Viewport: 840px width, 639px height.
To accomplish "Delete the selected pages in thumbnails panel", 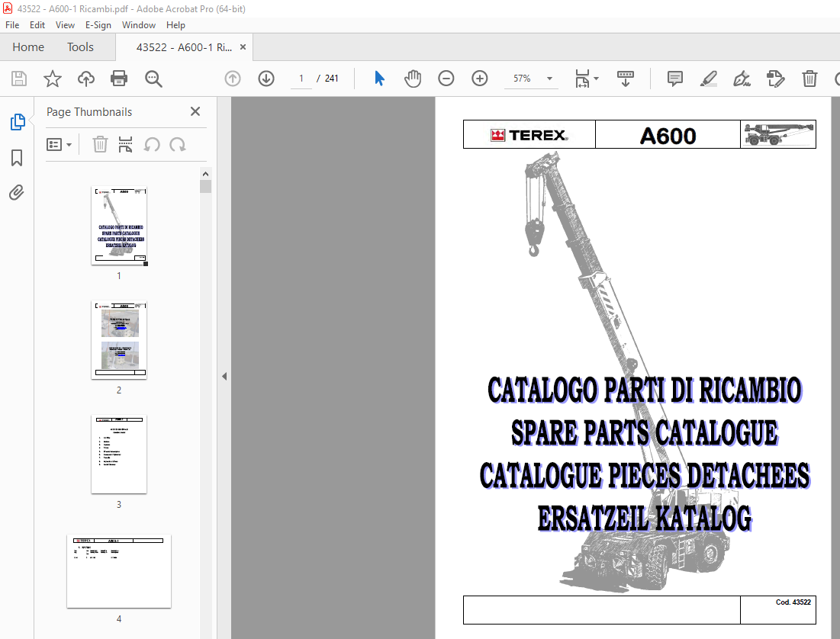I will coord(100,145).
